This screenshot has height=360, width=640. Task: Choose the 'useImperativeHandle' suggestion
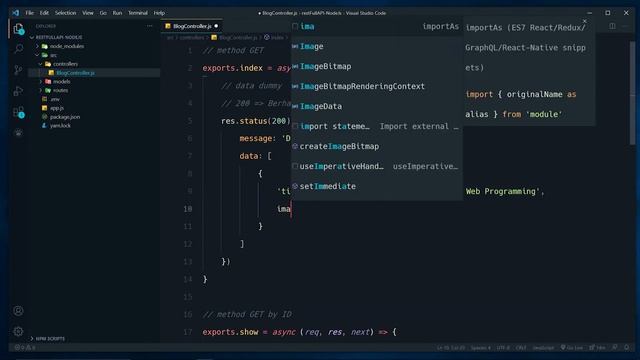coord(377,167)
